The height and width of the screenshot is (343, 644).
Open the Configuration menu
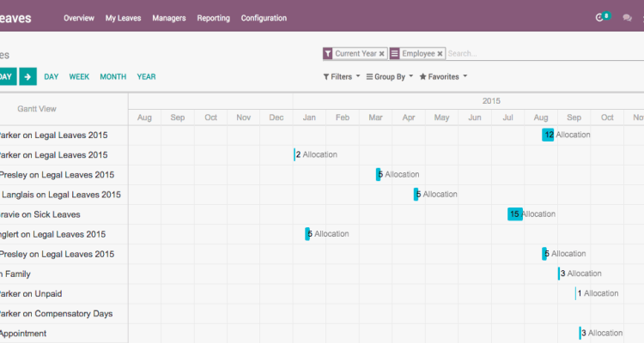tap(264, 18)
